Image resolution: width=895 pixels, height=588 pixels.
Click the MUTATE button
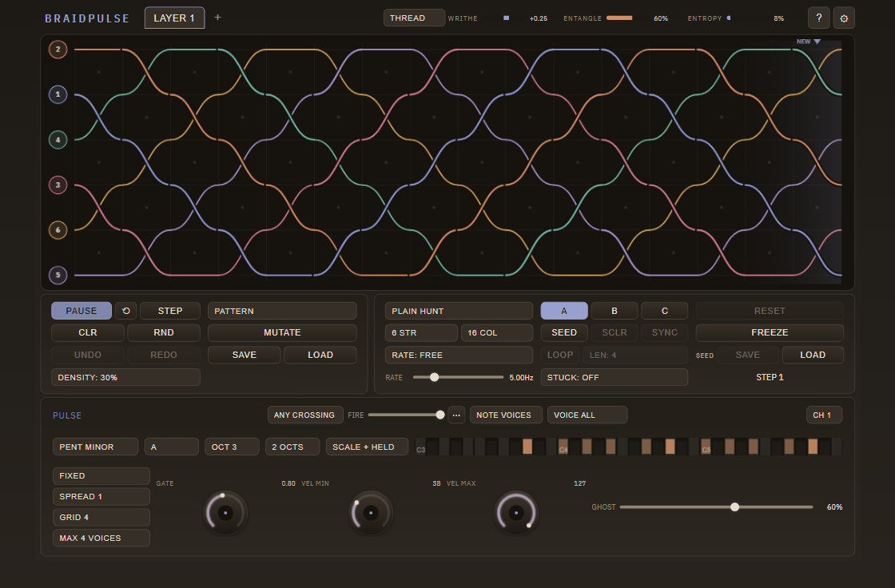tap(282, 332)
